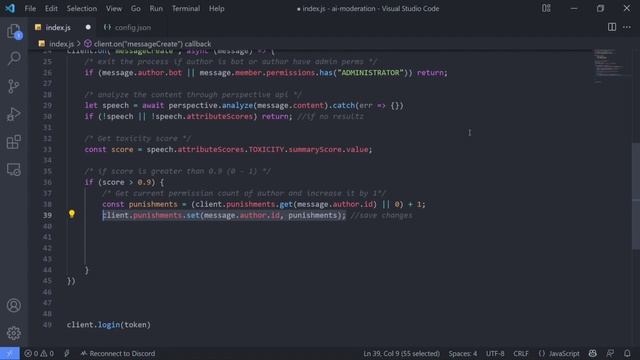
Task: Click the word TOXICITY on line 33
Action: [266, 149]
